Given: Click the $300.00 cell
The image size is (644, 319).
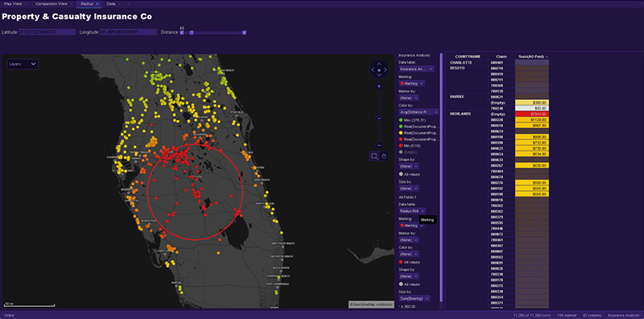Looking at the screenshot, I should (x=532, y=102).
